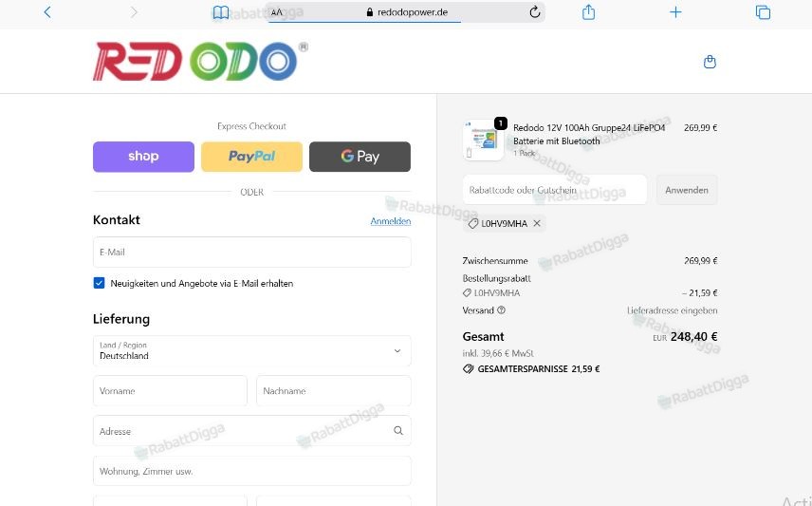Focus the Adresse input field

click(252, 431)
